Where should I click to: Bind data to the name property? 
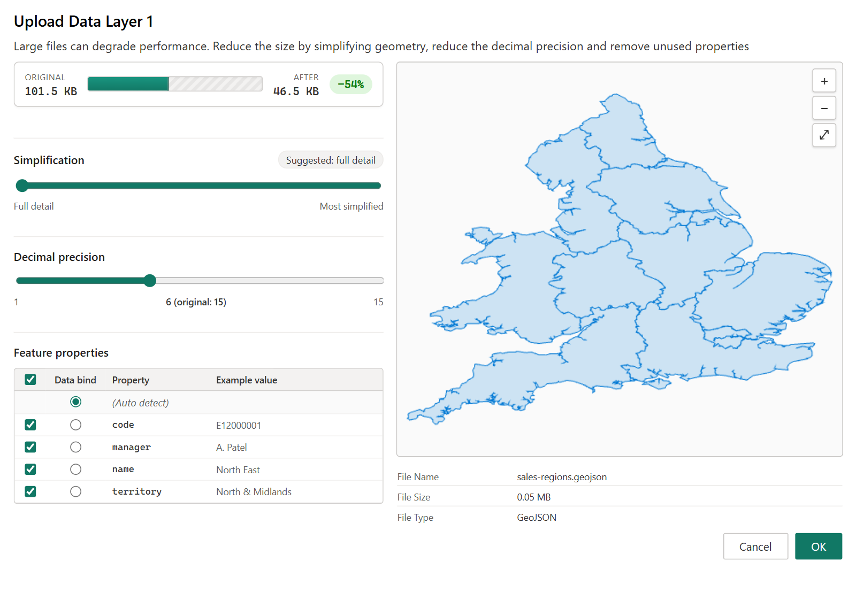click(x=76, y=469)
